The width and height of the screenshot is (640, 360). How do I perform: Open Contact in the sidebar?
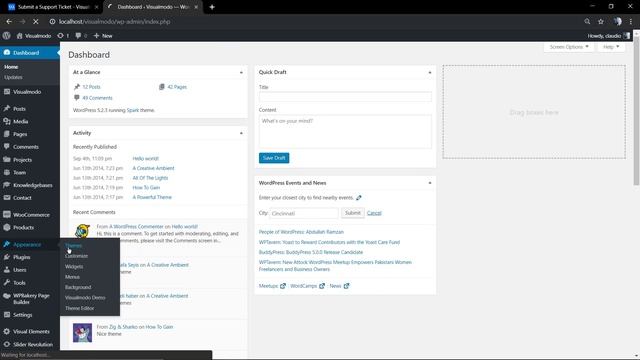point(22,198)
